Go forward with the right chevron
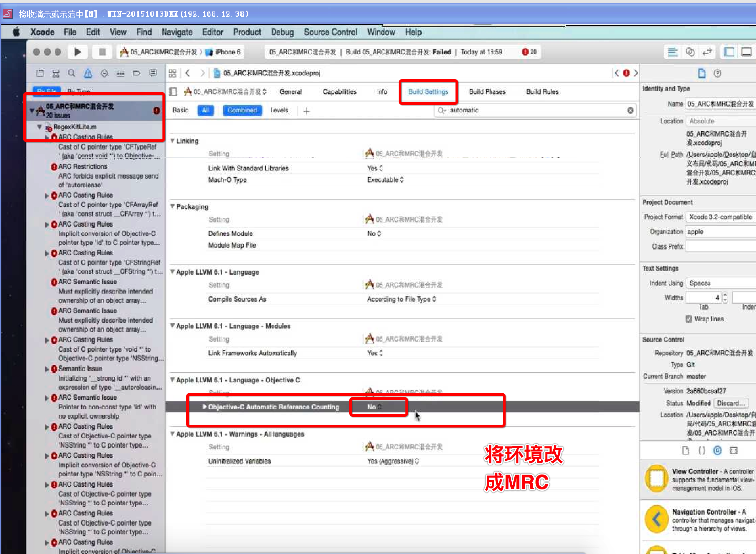The image size is (756, 554). pos(202,73)
